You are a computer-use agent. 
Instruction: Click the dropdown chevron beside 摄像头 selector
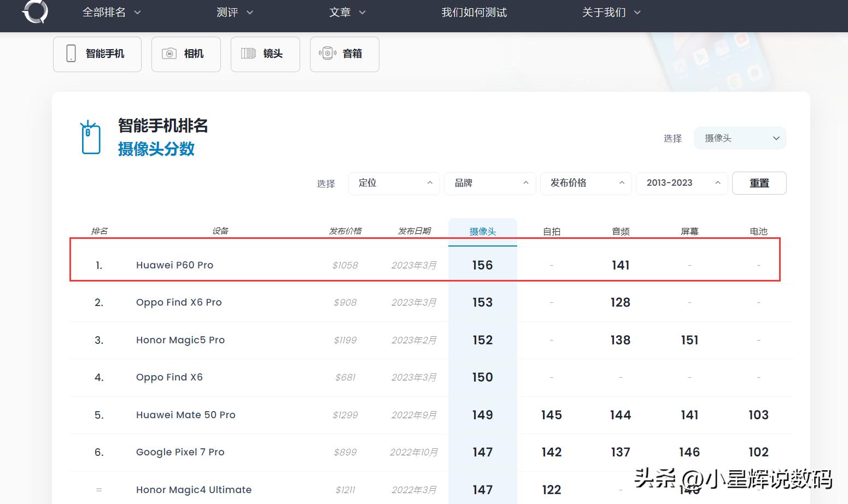[x=776, y=138]
